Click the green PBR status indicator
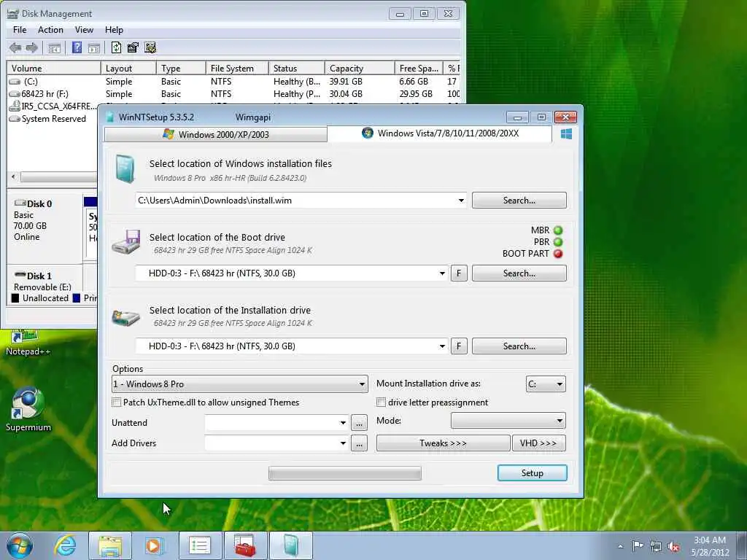 click(558, 242)
